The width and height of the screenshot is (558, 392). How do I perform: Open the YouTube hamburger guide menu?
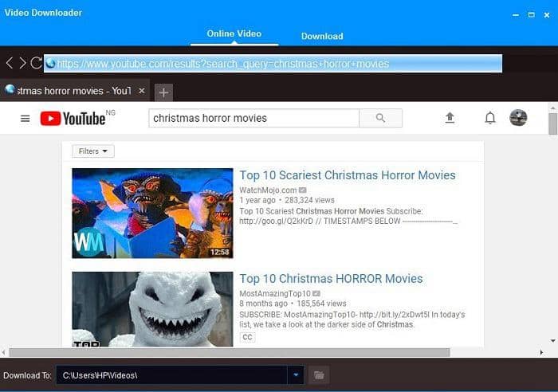pyautogui.click(x=26, y=118)
